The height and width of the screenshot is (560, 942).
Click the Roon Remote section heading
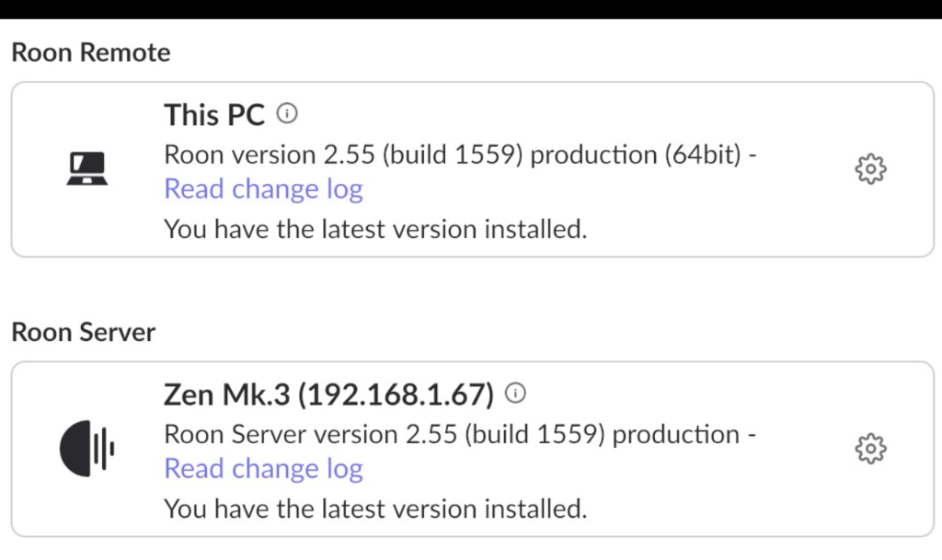click(91, 52)
